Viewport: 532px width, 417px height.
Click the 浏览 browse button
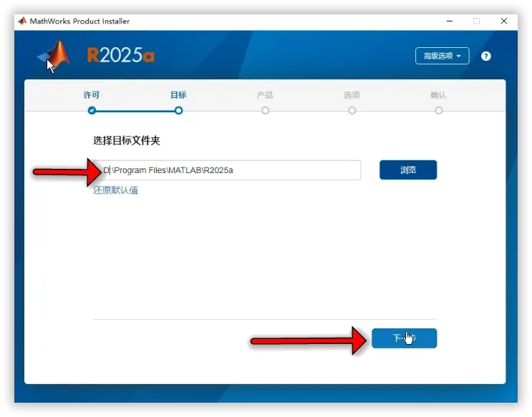point(408,170)
